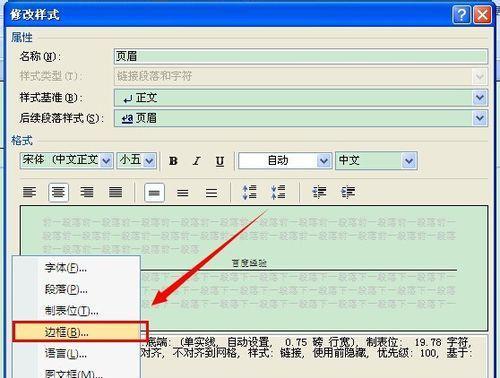Click decrease indent icon
This screenshot has width=500, height=378.
[x=319, y=192]
